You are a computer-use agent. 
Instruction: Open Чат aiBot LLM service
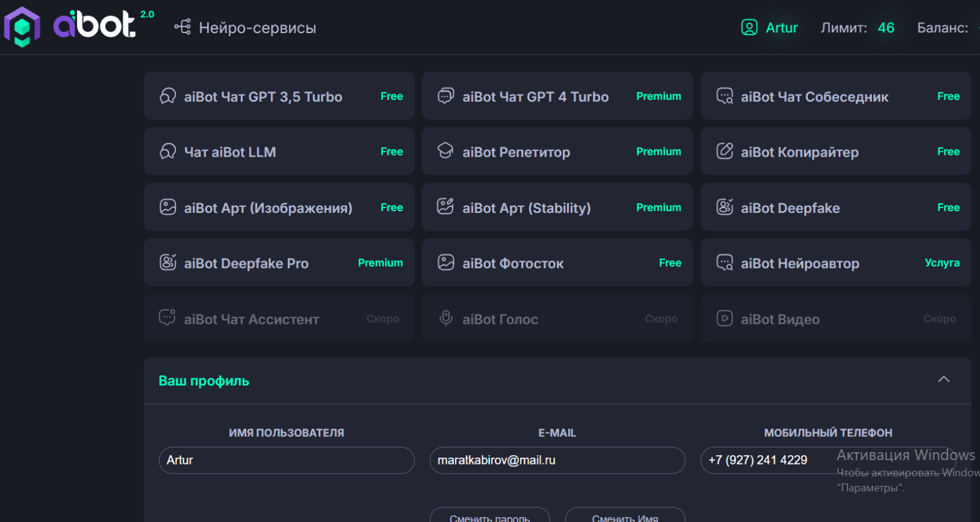[279, 151]
